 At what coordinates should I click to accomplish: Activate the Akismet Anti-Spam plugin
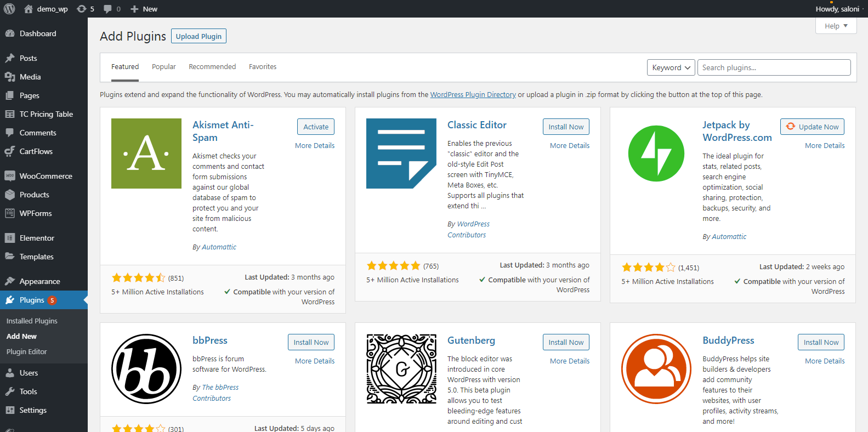[316, 127]
